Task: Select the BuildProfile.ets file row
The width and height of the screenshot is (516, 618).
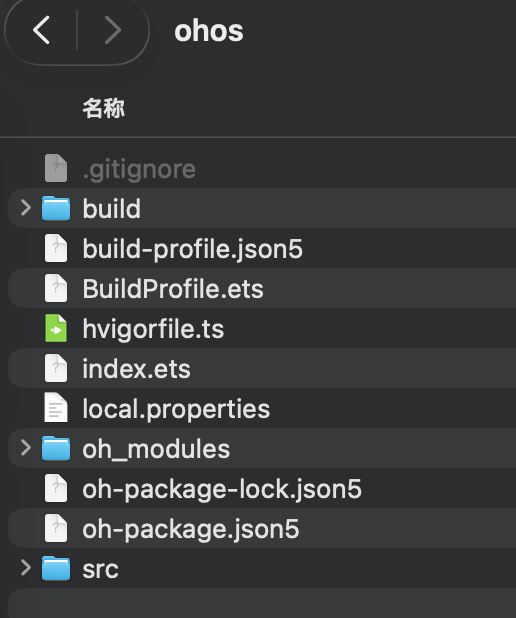Action: tap(262, 288)
